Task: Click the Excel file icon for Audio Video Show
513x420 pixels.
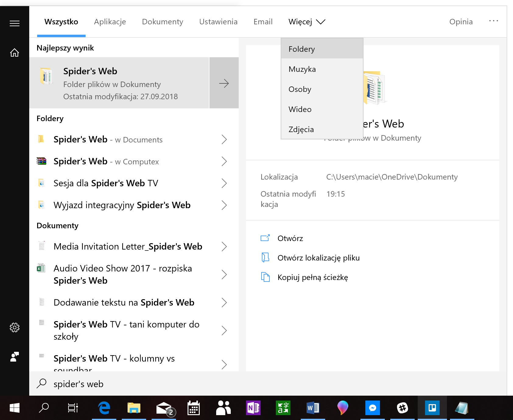Action: pyautogui.click(x=41, y=268)
